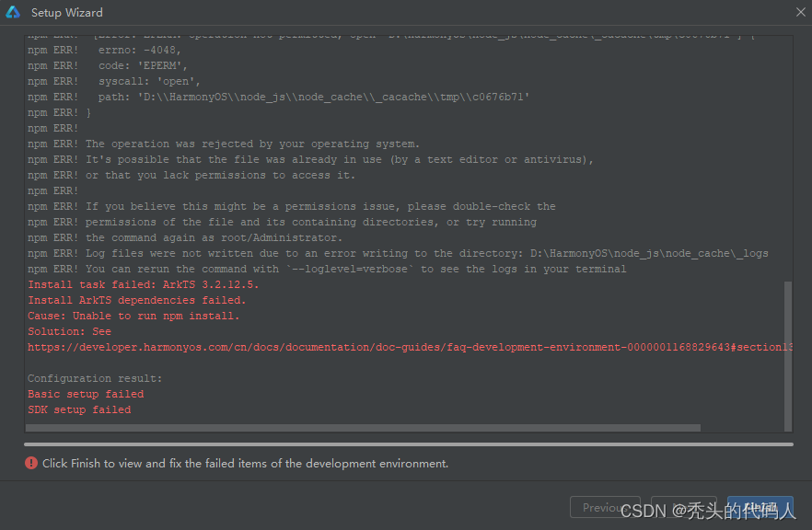Image resolution: width=812 pixels, height=530 pixels.
Task: Click the setup progress bar
Action: 409,444
